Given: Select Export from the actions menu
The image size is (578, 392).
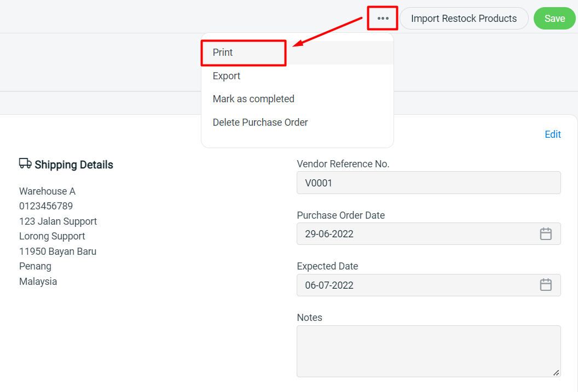Looking at the screenshot, I should [226, 75].
